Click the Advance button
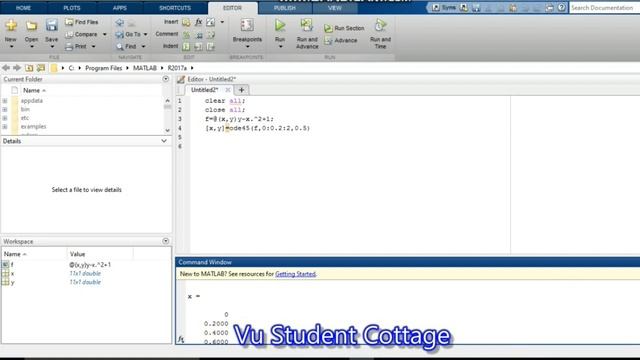Image resolution: width=640 pixels, height=360 pixels. [x=341, y=40]
